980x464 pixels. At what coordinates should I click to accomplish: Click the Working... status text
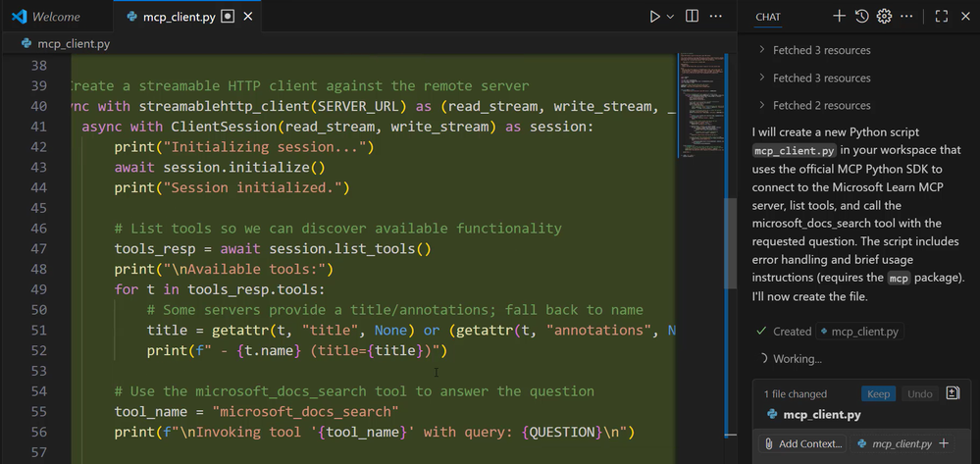[x=798, y=359]
